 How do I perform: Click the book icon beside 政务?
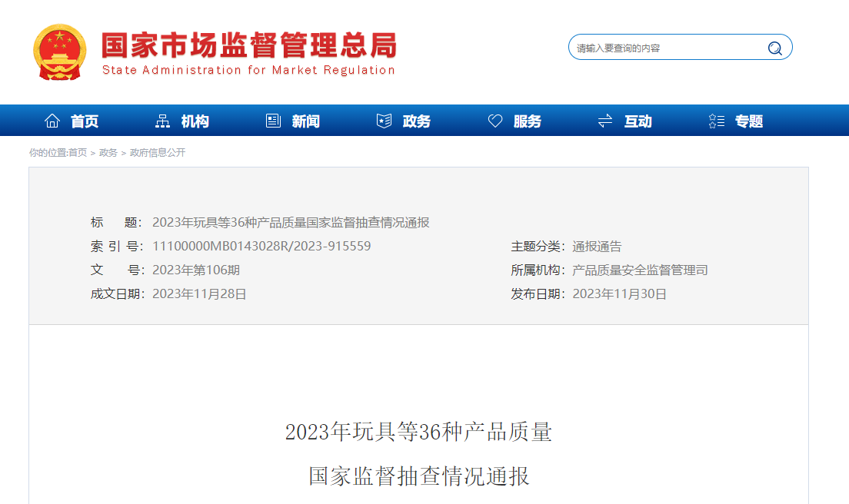click(x=382, y=120)
